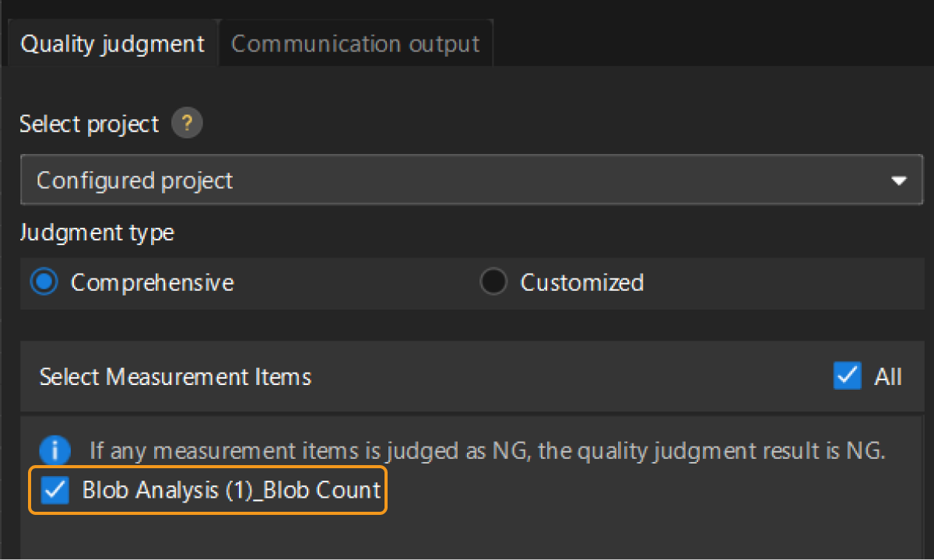Click the 'Judgment type' label
The height and width of the screenshot is (560, 934).
click(x=97, y=232)
